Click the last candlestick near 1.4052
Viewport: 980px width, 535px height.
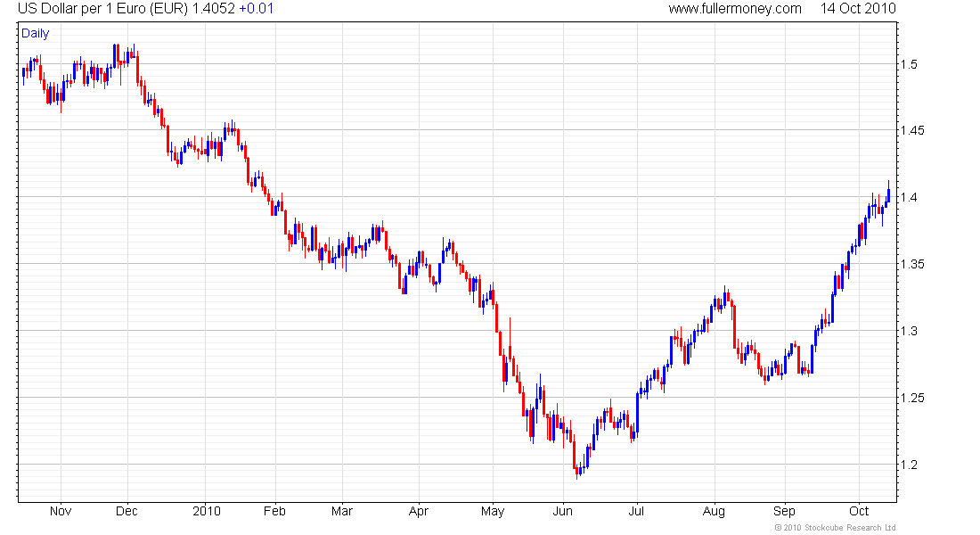pyautogui.click(x=889, y=191)
